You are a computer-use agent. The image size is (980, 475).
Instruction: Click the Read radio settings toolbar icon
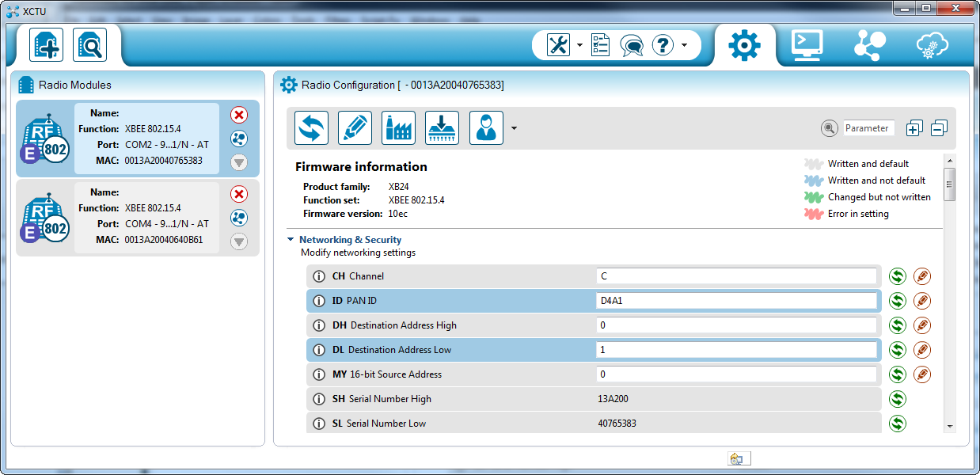pos(311,127)
